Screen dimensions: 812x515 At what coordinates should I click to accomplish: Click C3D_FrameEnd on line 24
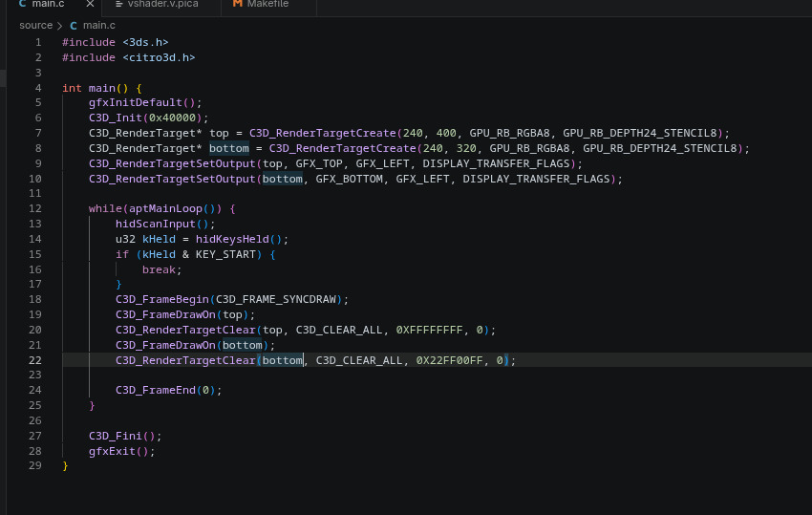[x=156, y=390]
